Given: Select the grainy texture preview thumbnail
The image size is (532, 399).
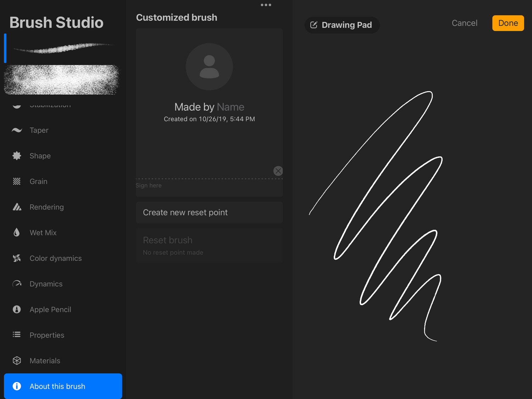Looking at the screenshot, I should point(62,80).
